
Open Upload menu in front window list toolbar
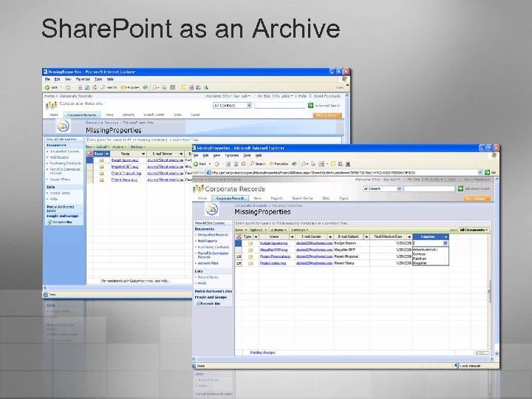click(258, 230)
